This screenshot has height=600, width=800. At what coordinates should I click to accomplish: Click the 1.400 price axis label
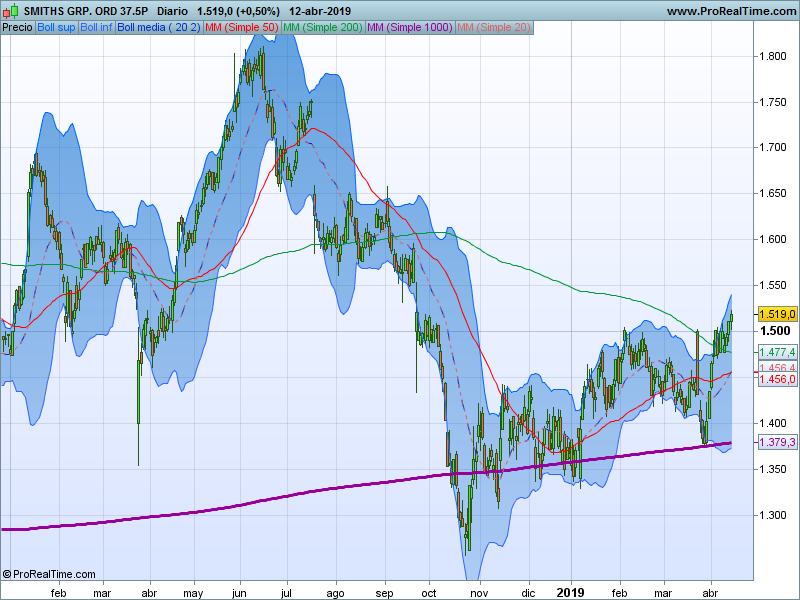pyautogui.click(x=773, y=423)
